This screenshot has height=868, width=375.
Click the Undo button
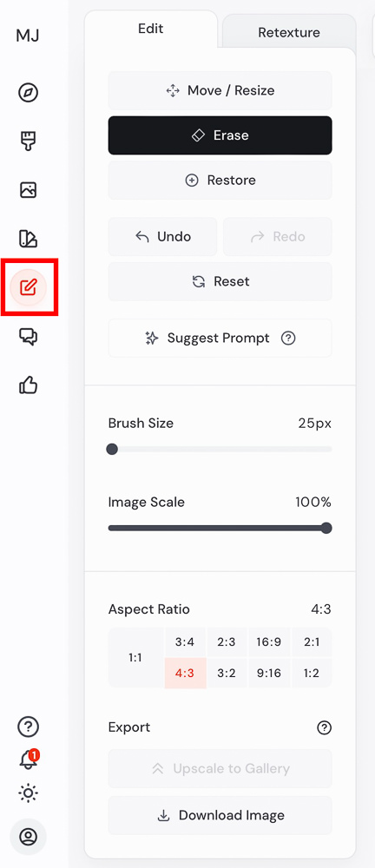tap(163, 237)
